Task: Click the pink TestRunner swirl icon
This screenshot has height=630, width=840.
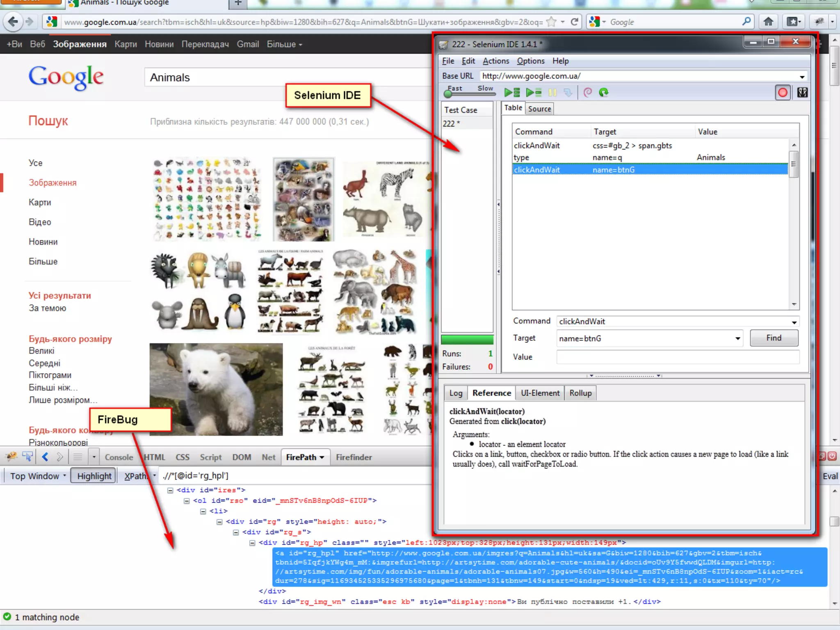Action: tap(587, 93)
